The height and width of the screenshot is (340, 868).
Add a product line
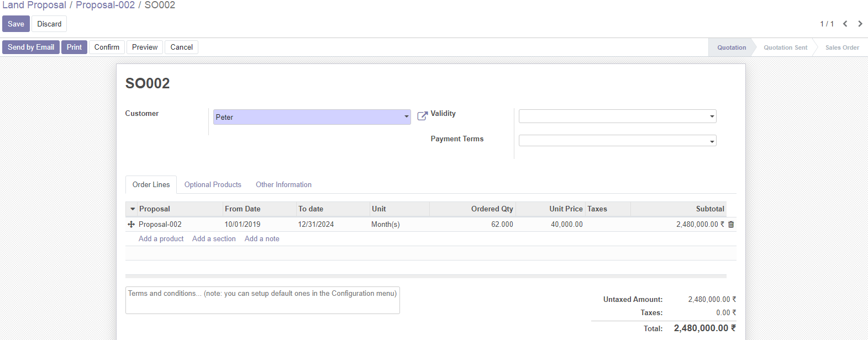tap(161, 238)
